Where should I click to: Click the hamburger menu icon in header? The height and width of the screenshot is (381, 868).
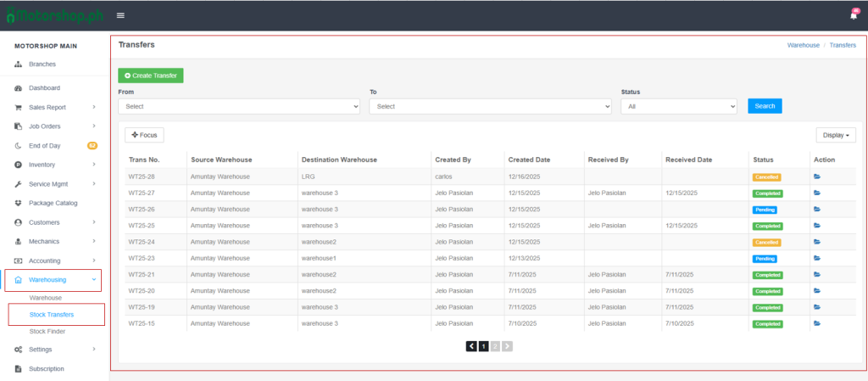(120, 15)
